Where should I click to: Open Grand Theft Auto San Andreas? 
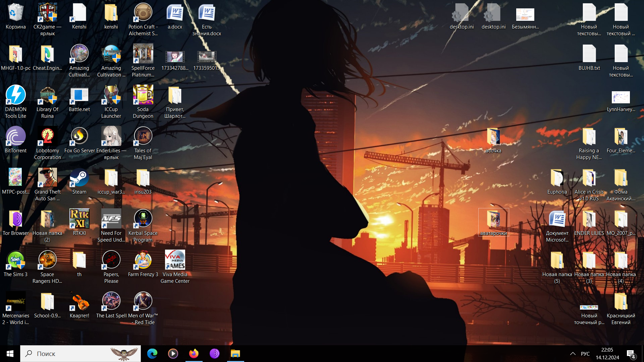[x=47, y=185]
